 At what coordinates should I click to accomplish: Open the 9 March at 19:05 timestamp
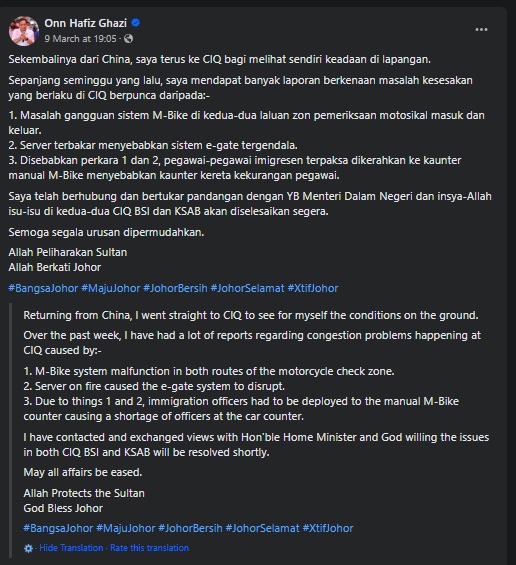[x=80, y=39]
